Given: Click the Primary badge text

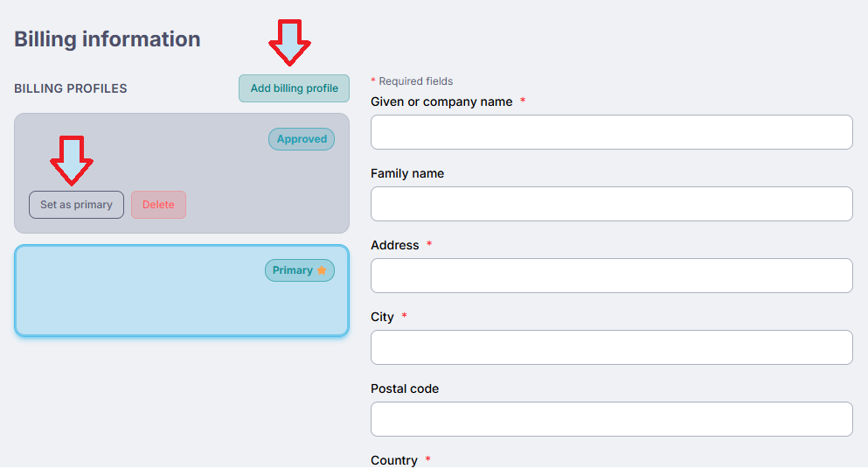Looking at the screenshot, I should (x=292, y=270).
